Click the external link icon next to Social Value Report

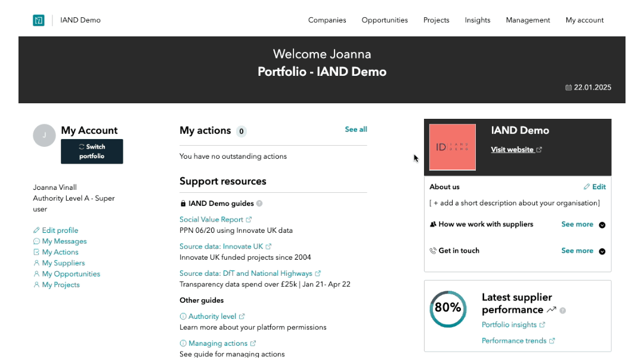pos(249,220)
